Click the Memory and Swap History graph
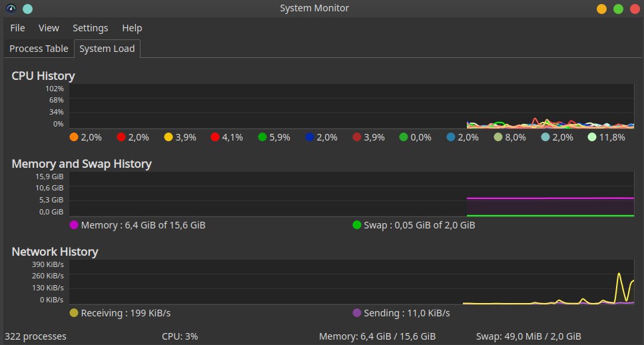This screenshot has height=345, width=644. pyautogui.click(x=352, y=194)
